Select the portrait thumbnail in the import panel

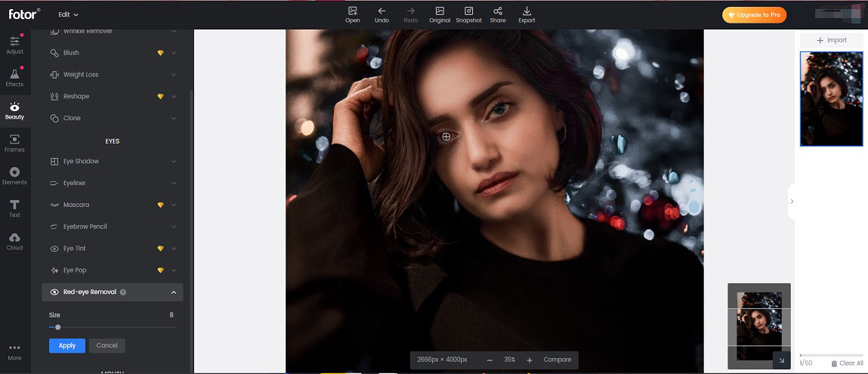[x=832, y=99]
